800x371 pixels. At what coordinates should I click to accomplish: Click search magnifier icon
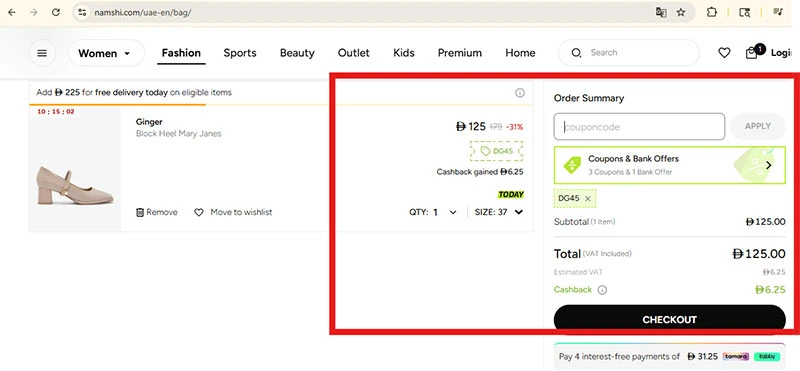(x=576, y=53)
